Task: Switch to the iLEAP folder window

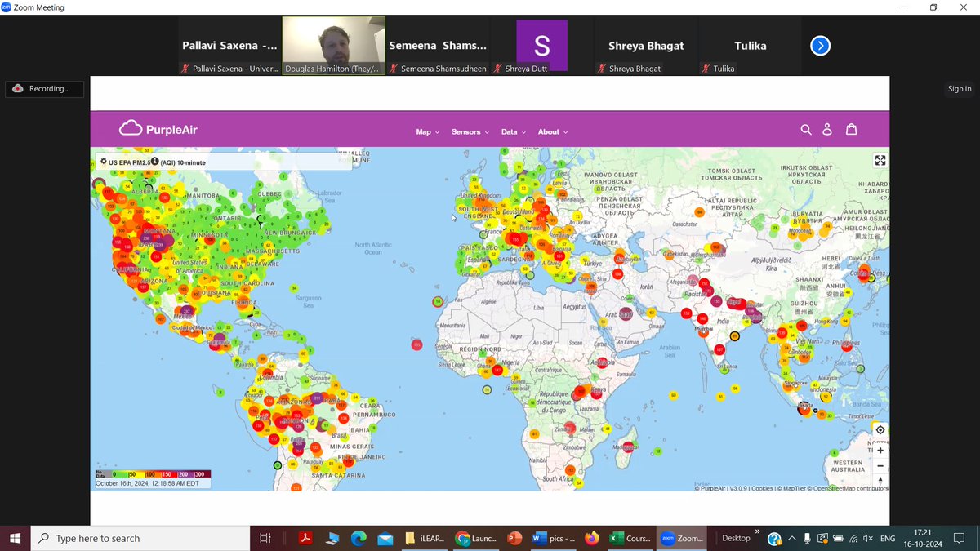Action: [x=424, y=538]
